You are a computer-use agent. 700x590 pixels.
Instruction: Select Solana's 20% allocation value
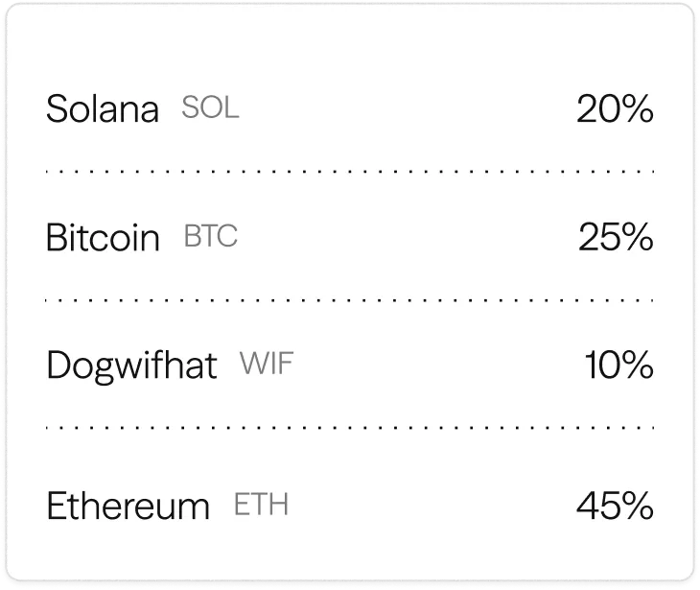(x=614, y=110)
